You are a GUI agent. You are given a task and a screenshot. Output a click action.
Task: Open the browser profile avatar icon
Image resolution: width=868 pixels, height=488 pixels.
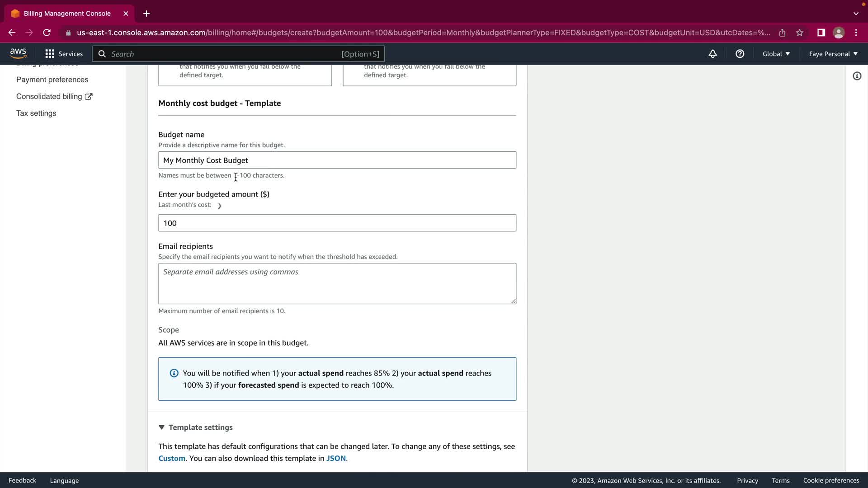[839, 33]
